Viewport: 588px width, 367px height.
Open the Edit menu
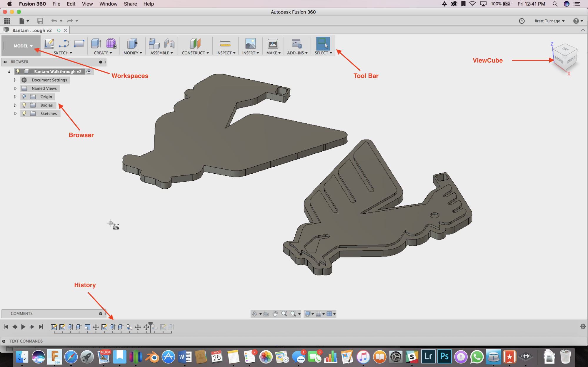point(71,4)
